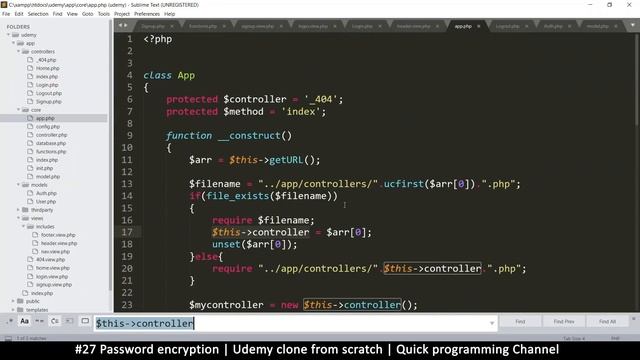Open the Goto menu
Screen dimensions: 640x360
pyautogui.click(x=87, y=14)
